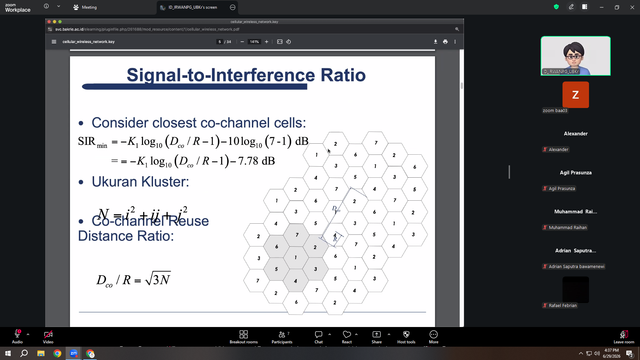Screen dimensions: 640x360
Task: Rotate the PDF document
Action: point(289,42)
